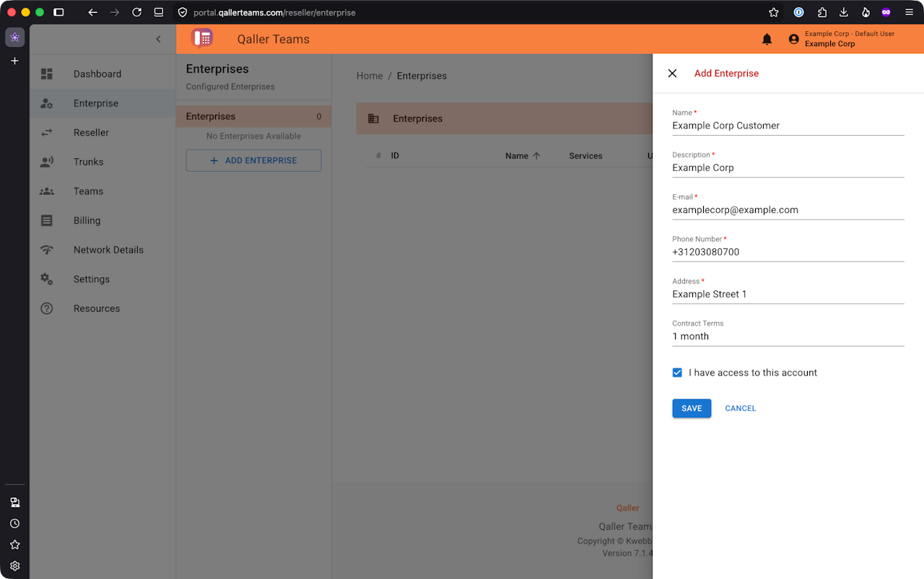
Task: Click the Network Details wifi icon
Action: tap(47, 250)
